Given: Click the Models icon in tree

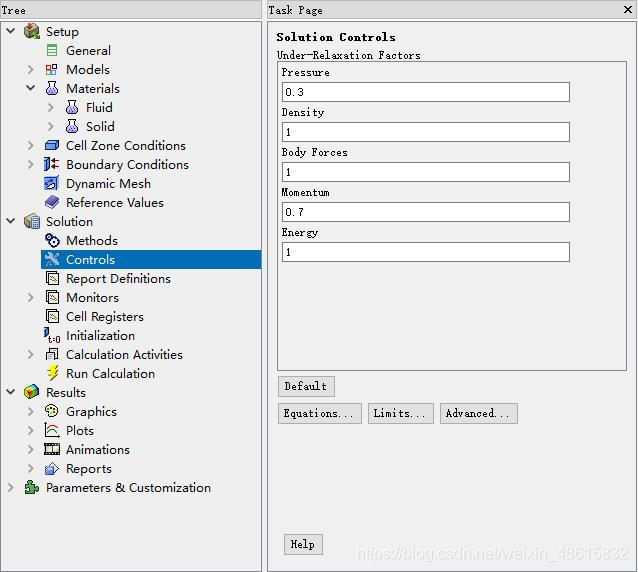Looking at the screenshot, I should 52,70.
